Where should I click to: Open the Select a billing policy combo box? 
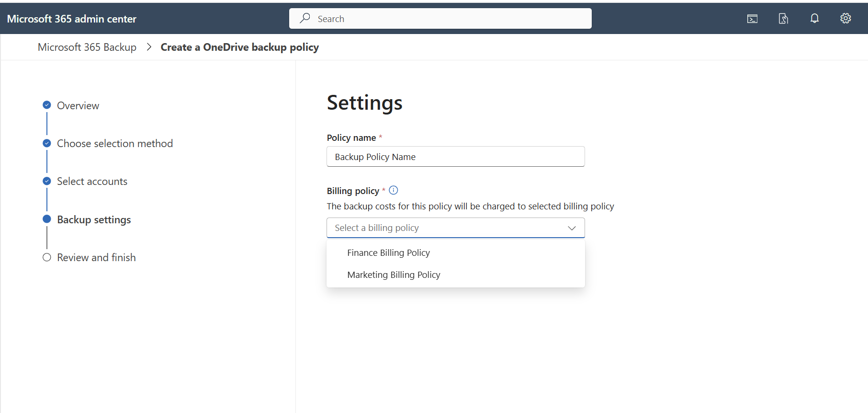click(x=456, y=228)
